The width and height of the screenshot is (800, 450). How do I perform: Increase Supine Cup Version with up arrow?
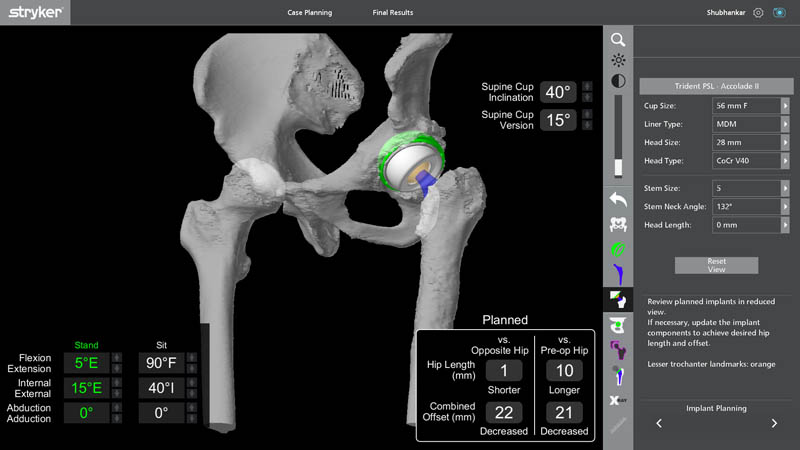587,114
